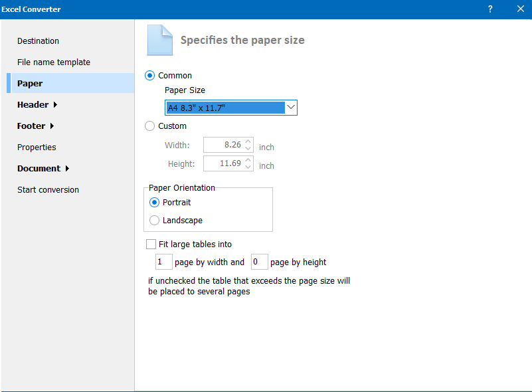Click the dropdown arrow on Paper Size box

click(x=291, y=107)
